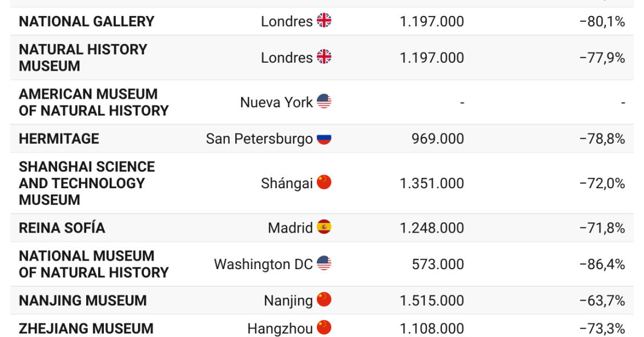The image size is (644, 337).
Task: Click the AMERICAN MUSEUM OF NATURAL HISTORY name
Action: coord(94,102)
